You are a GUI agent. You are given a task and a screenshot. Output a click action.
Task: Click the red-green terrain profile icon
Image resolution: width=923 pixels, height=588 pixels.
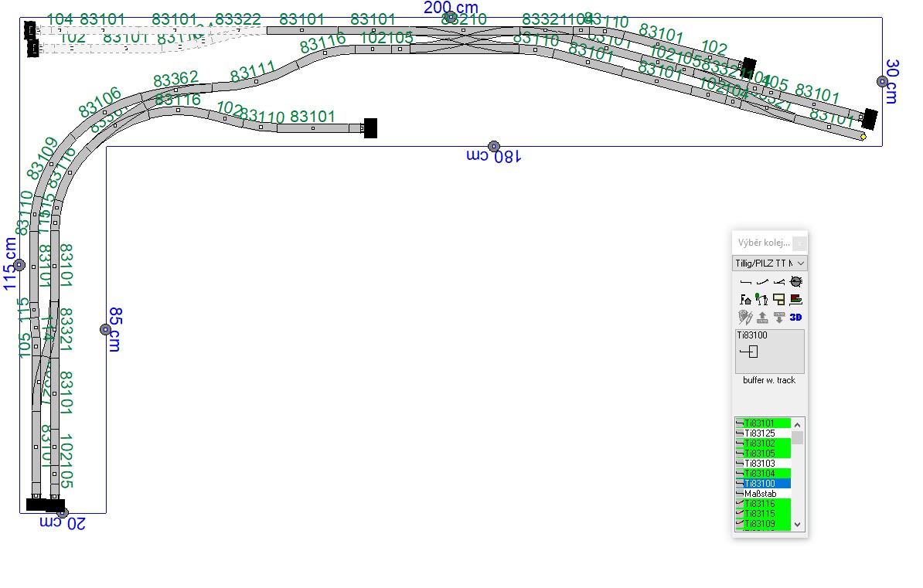pyautogui.click(x=795, y=299)
